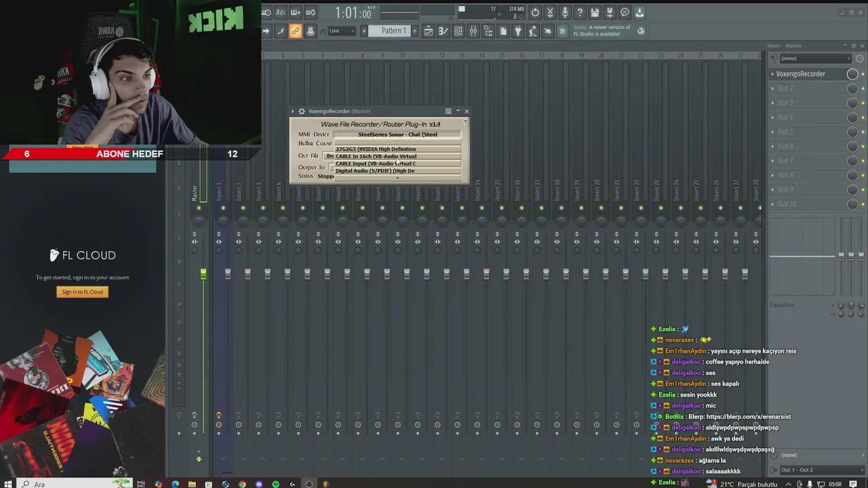This screenshot has height=488, width=868.
Task: Open the chat bubble icon in toolbar
Action: coord(625,12)
